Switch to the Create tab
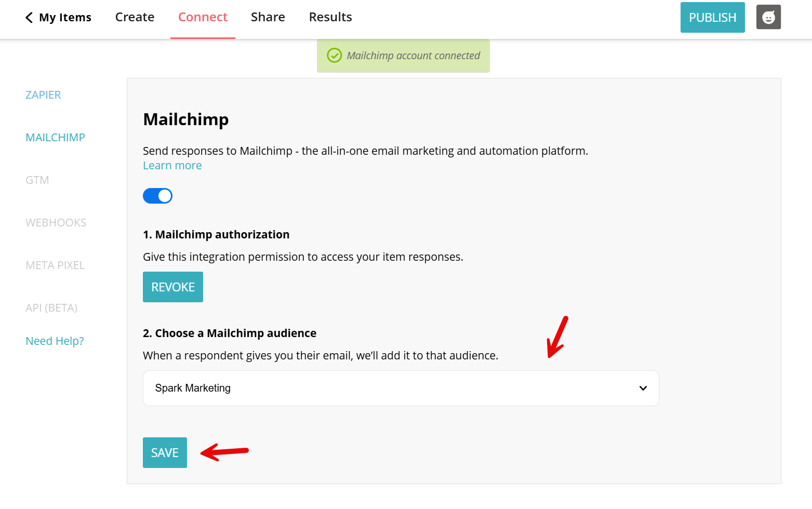812x509 pixels. [x=135, y=17]
